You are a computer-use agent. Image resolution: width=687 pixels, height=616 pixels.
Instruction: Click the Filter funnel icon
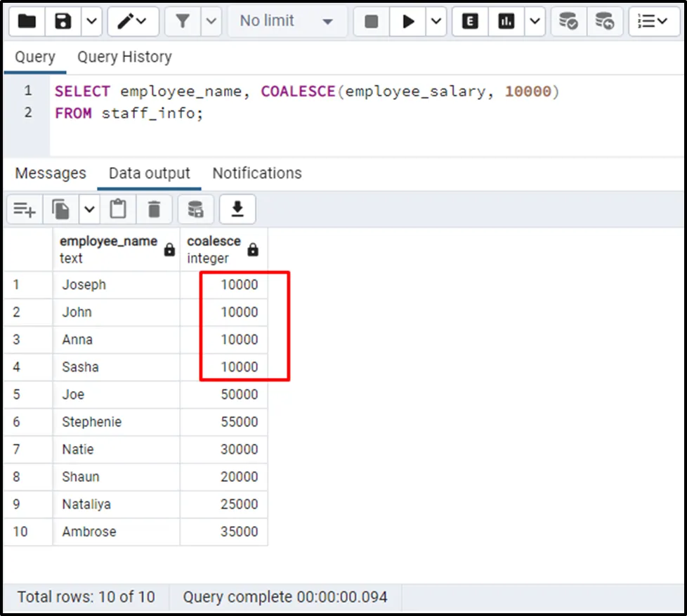[183, 21]
